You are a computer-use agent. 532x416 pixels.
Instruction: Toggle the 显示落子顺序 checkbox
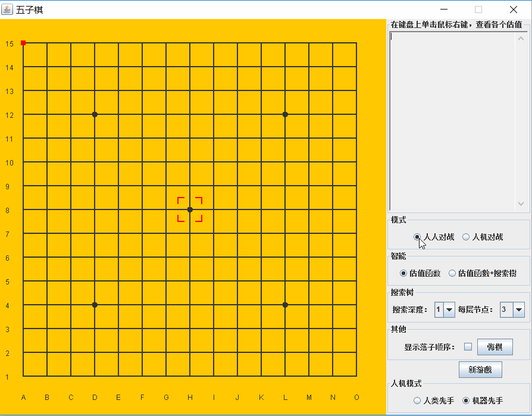[x=468, y=347]
